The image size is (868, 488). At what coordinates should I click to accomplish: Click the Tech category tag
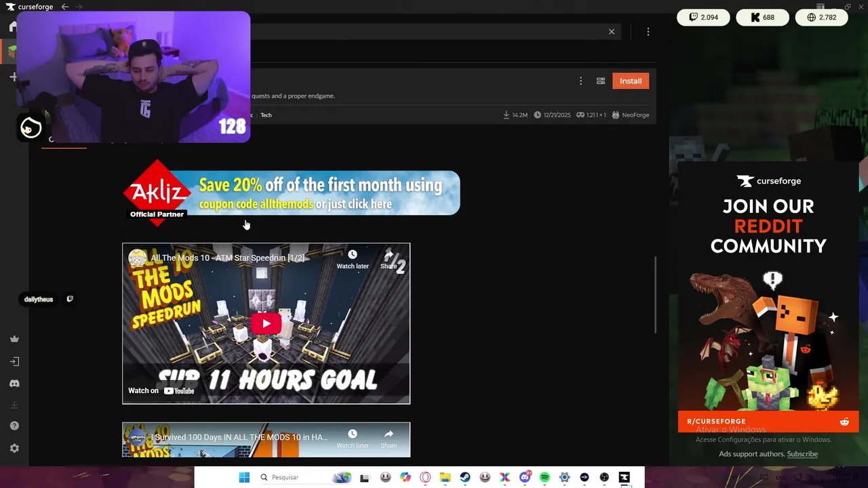(x=266, y=115)
